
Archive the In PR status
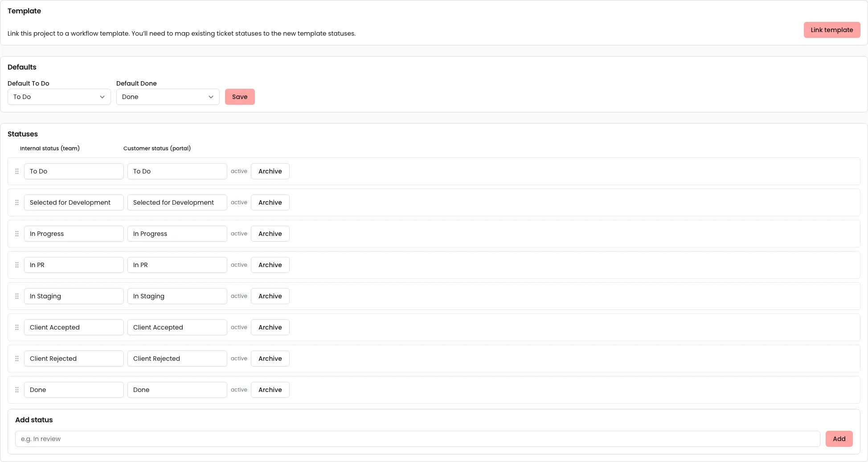270,264
